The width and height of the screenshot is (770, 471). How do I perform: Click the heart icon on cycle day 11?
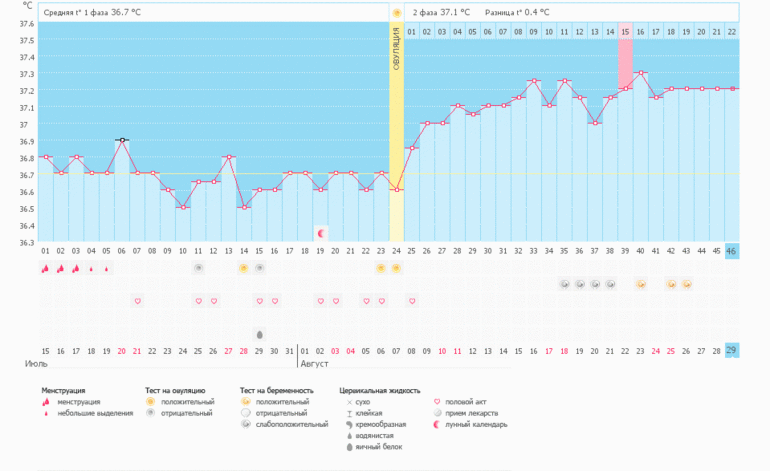point(198,301)
